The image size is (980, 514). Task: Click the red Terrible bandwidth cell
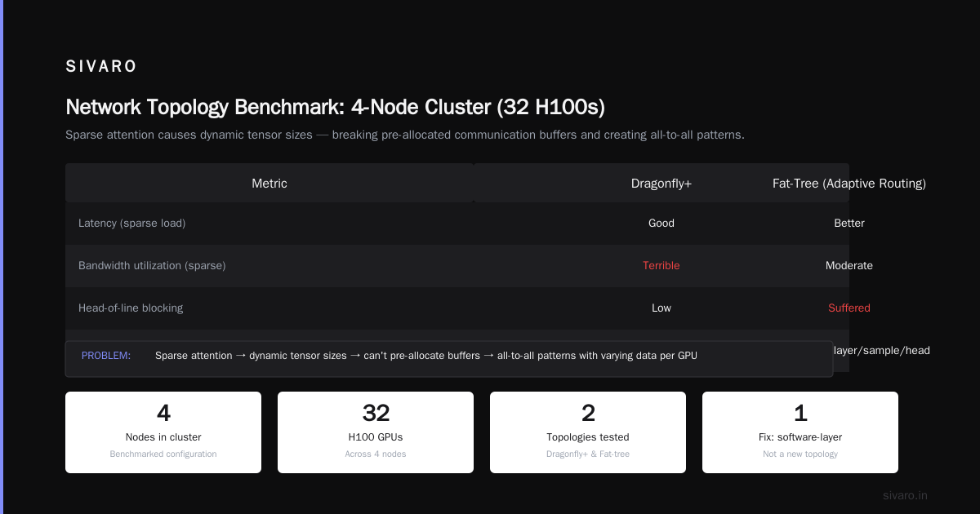(661, 265)
